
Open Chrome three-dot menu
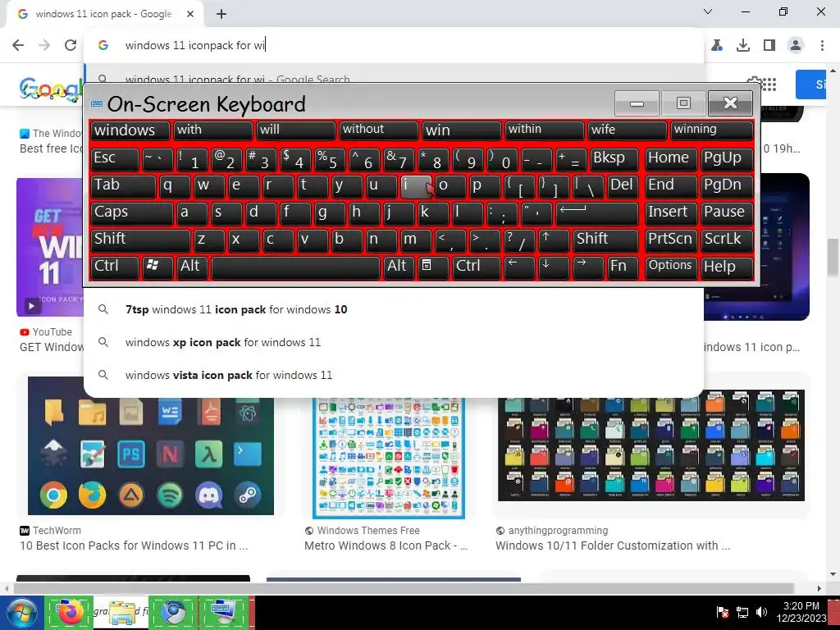click(x=822, y=46)
